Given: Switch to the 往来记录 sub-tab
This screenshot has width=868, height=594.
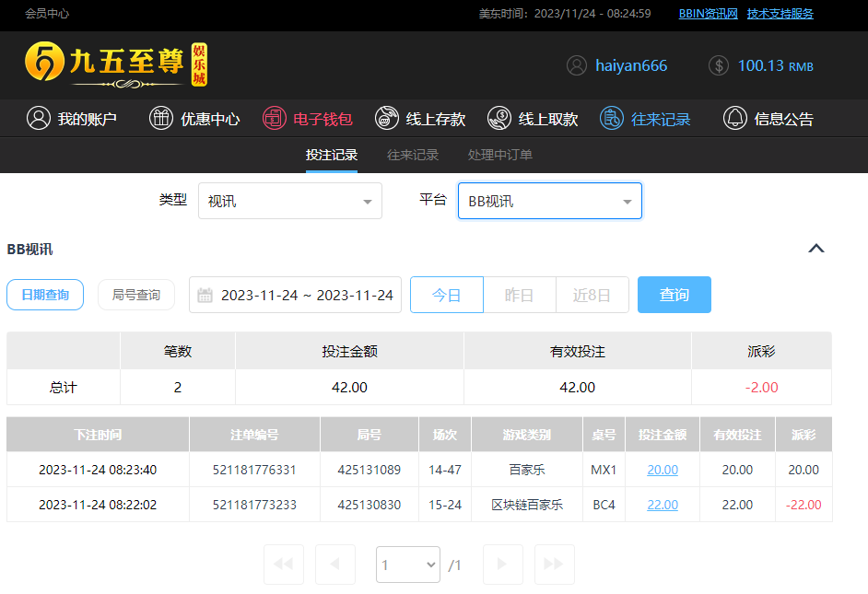Looking at the screenshot, I should 413,155.
